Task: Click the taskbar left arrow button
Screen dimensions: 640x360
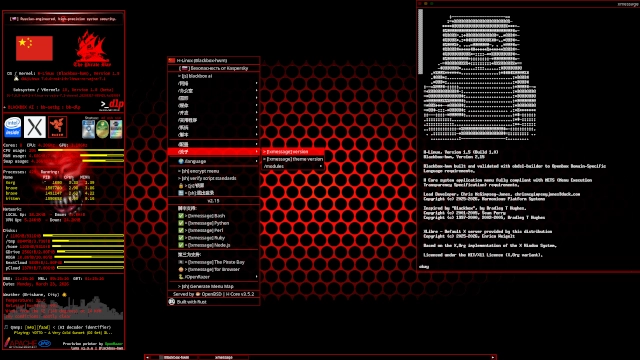Action: (147, 357)
